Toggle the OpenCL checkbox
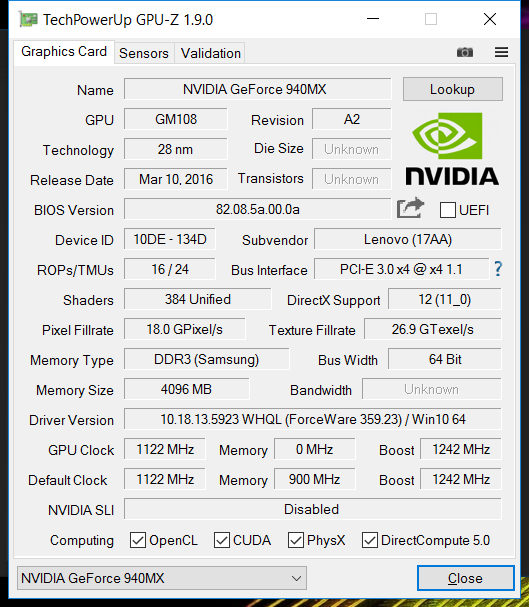Viewport: 529px width, 607px height. click(138, 540)
